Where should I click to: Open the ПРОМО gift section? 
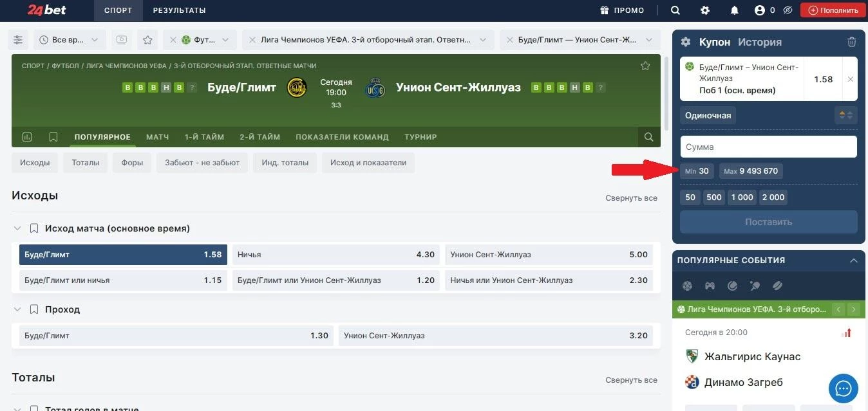tap(622, 10)
